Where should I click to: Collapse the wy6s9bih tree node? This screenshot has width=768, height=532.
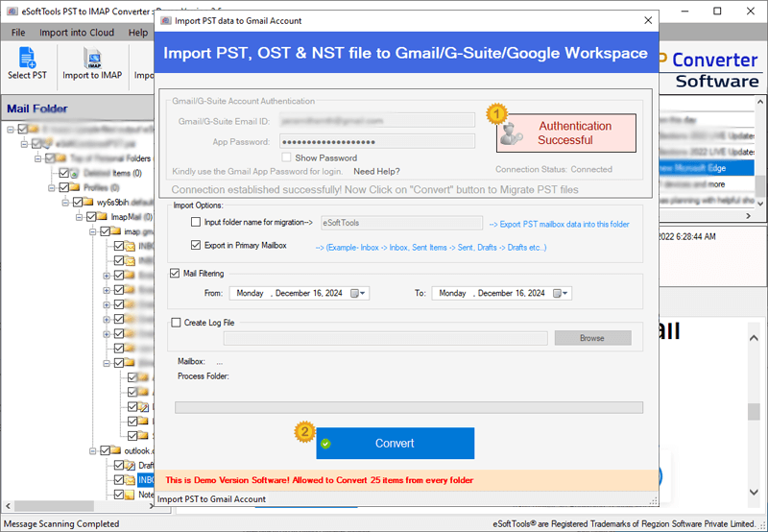tap(65, 203)
